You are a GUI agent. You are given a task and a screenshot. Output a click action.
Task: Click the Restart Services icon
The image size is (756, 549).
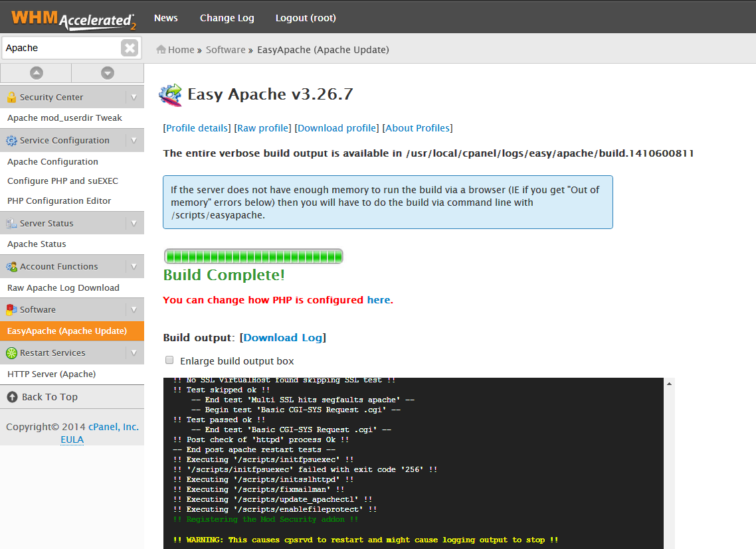[x=11, y=353]
